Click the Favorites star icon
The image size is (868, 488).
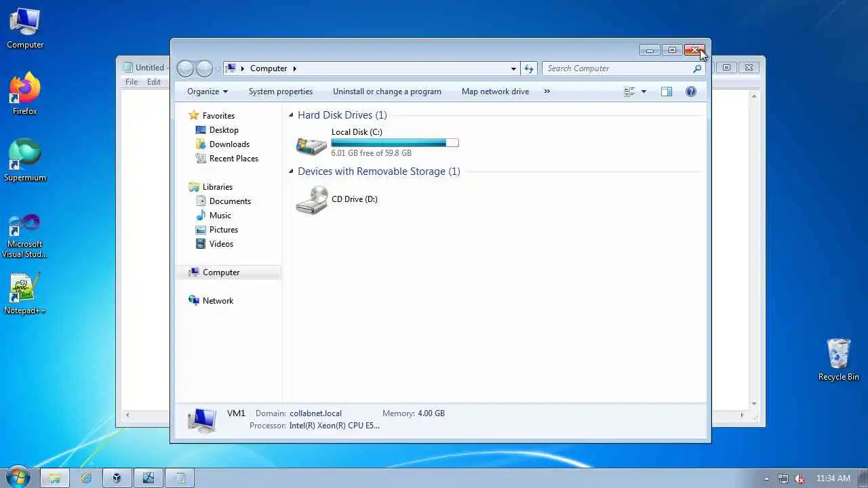[194, 116]
